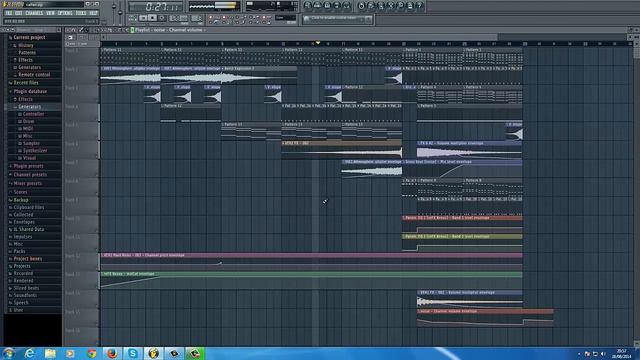The width and height of the screenshot is (640, 360).
Task: Open Windows Start menu
Action: click(8, 353)
